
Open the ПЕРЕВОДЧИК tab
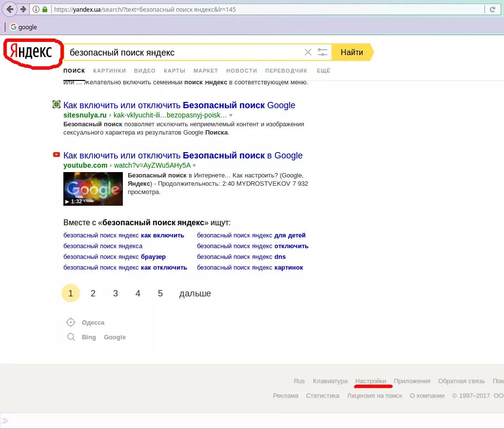[x=286, y=71]
